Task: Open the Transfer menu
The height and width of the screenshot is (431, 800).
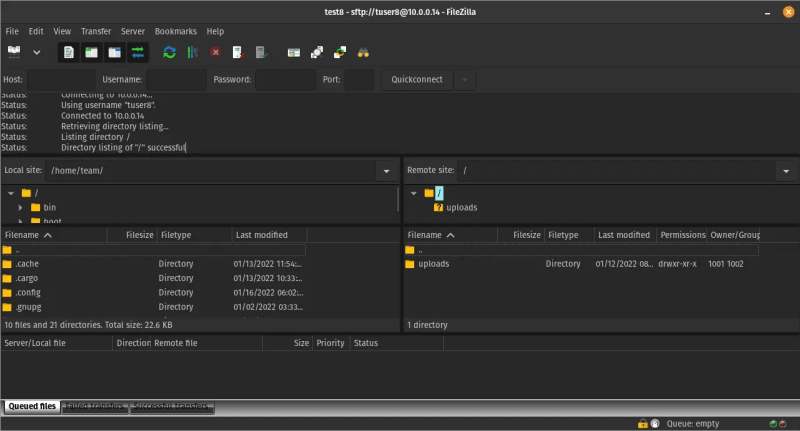Action: pyautogui.click(x=96, y=31)
